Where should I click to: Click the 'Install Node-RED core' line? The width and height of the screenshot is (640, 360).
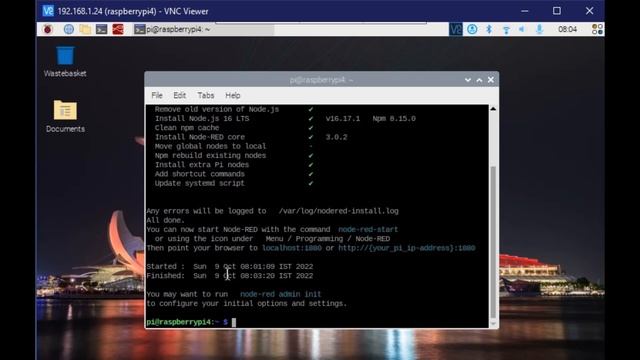pos(200,137)
